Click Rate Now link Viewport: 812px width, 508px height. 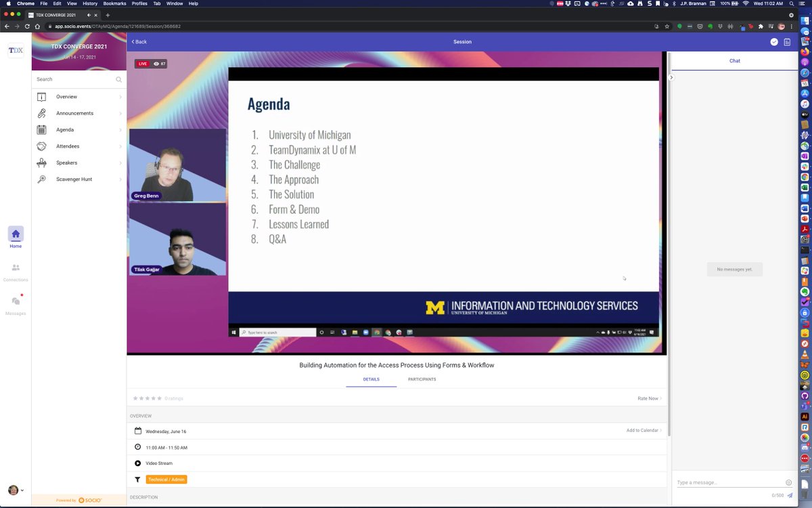click(649, 398)
